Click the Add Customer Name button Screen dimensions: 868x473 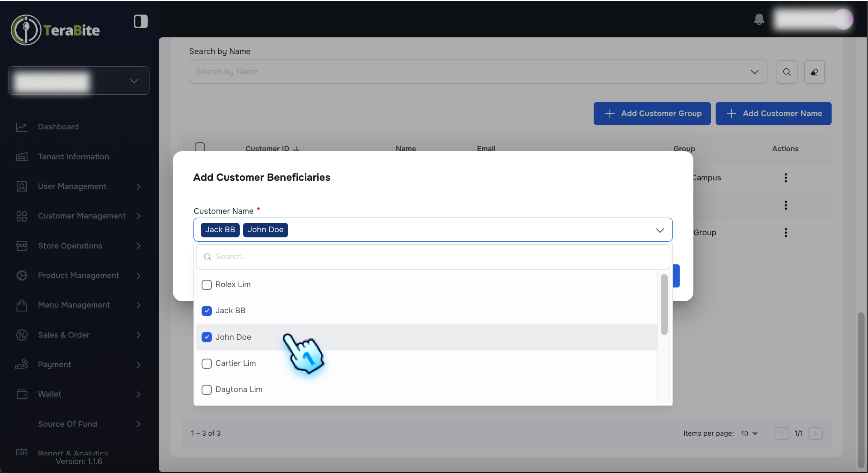pos(773,113)
